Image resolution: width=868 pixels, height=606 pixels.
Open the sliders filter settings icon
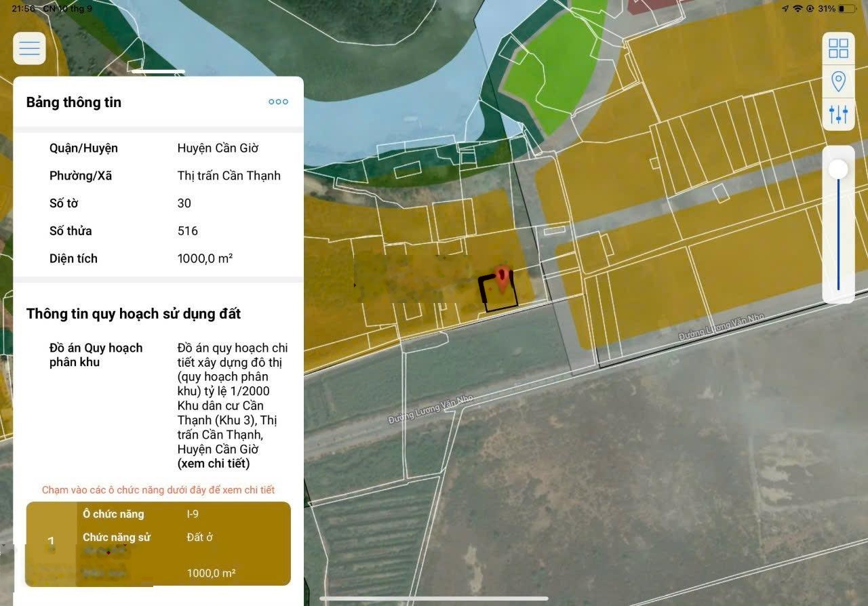(x=838, y=115)
